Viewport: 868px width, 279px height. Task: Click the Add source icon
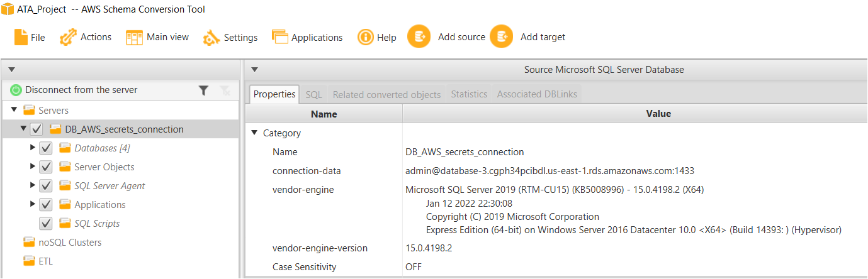coord(419,36)
